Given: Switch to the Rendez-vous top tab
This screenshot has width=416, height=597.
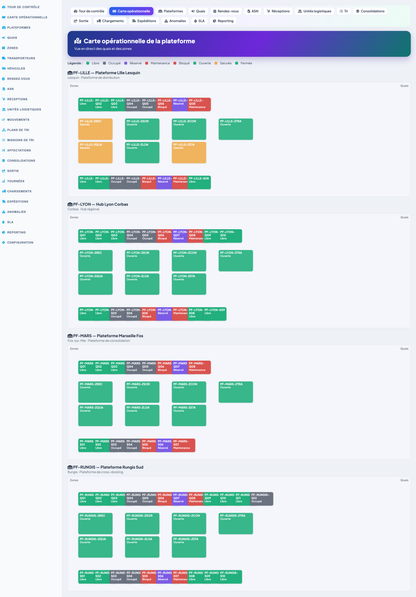Looking at the screenshot, I should point(226,11).
